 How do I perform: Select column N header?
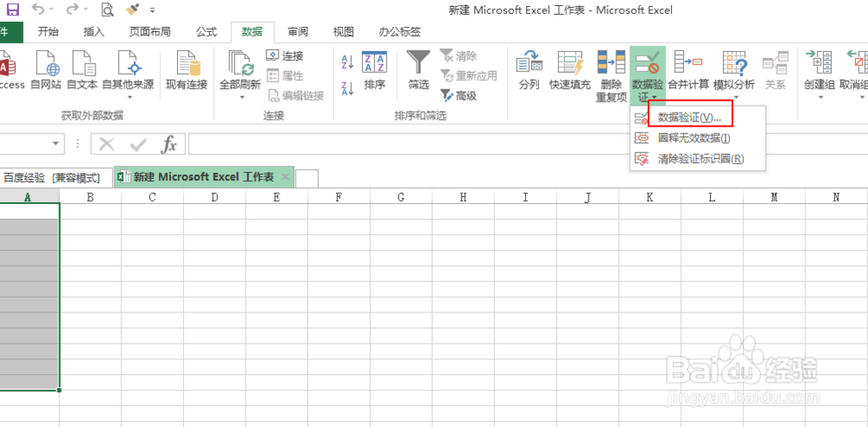click(836, 197)
